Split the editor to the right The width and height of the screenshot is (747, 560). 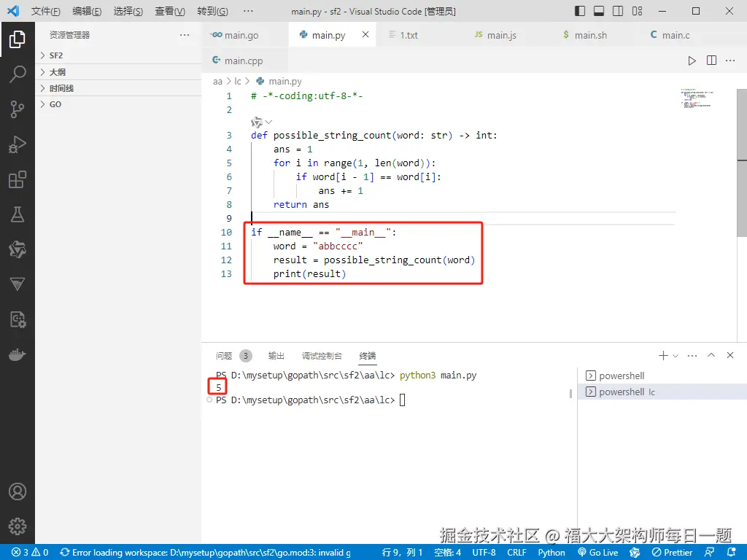click(x=711, y=61)
